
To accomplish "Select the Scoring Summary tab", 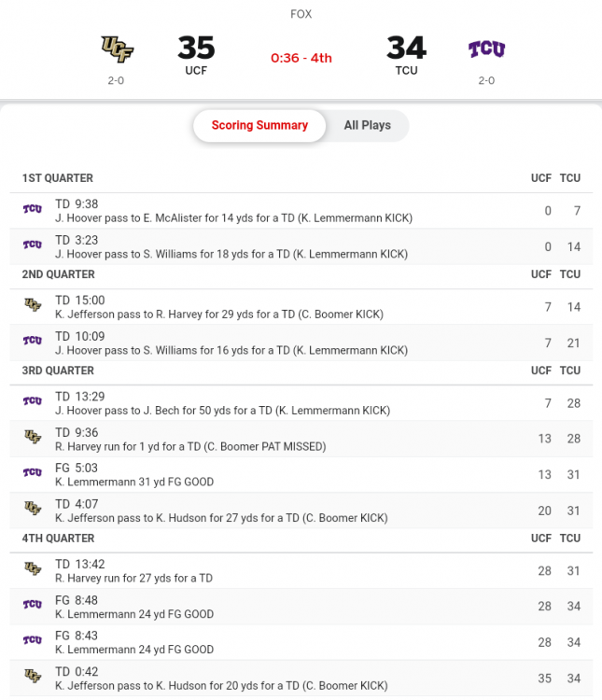I will (x=259, y=125).
